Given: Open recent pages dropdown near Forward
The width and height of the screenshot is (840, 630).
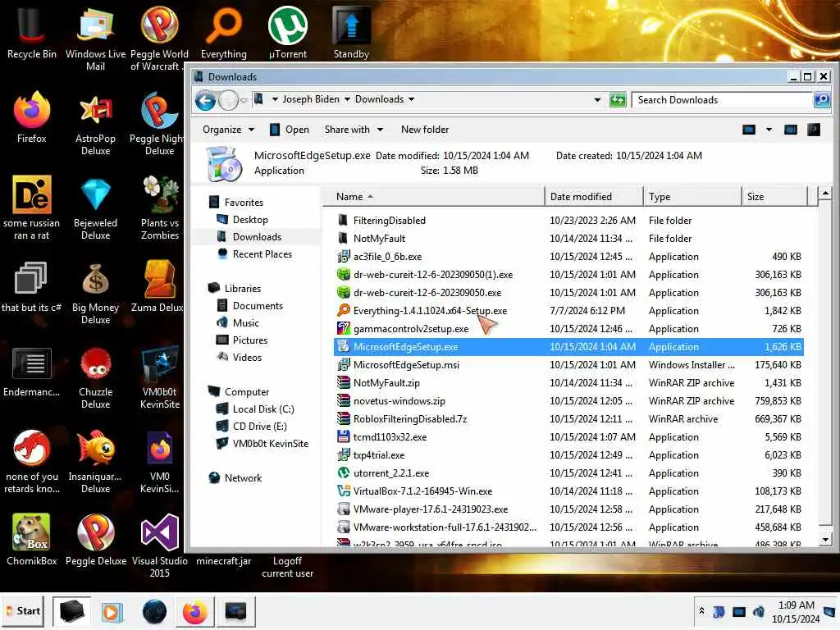Looking at the screenshot, I should pyautogui.click(x=244, y=100).
